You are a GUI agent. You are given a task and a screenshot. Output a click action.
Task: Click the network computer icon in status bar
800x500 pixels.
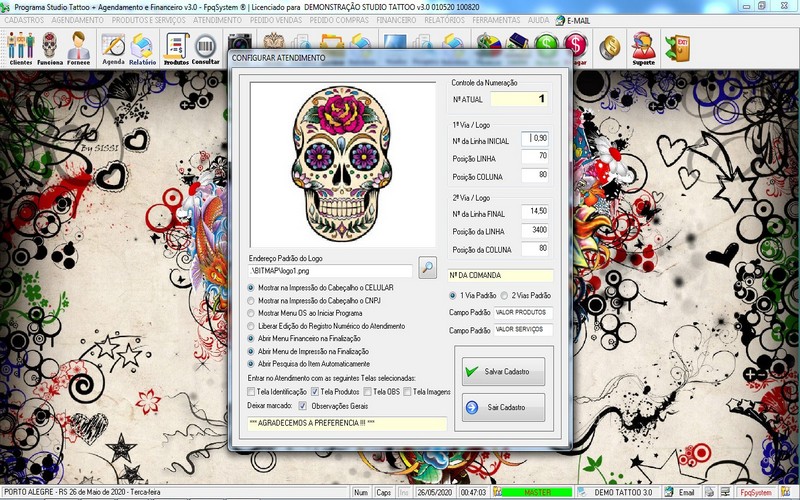coord(724,492)
